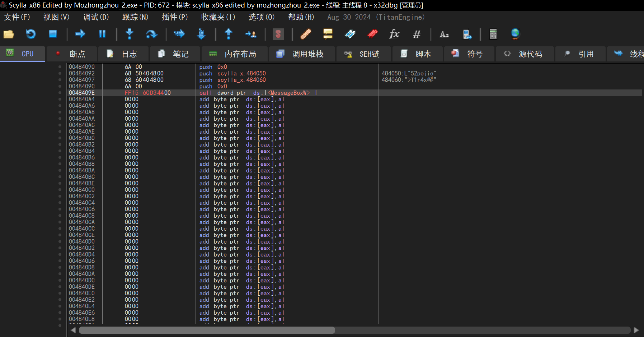Toggle breakpoint bullet at address 00484097
Screen dimensions: 644x337
[60, 80]
